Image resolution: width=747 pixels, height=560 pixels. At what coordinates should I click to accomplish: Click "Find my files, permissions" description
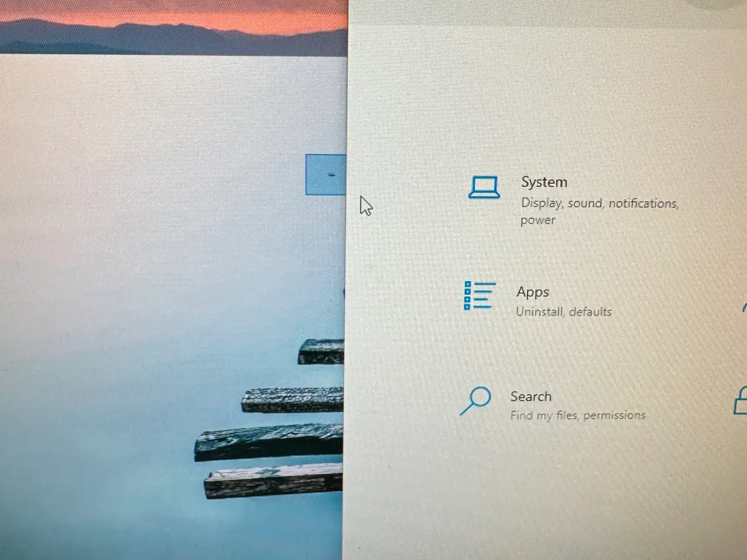point(578,415)
